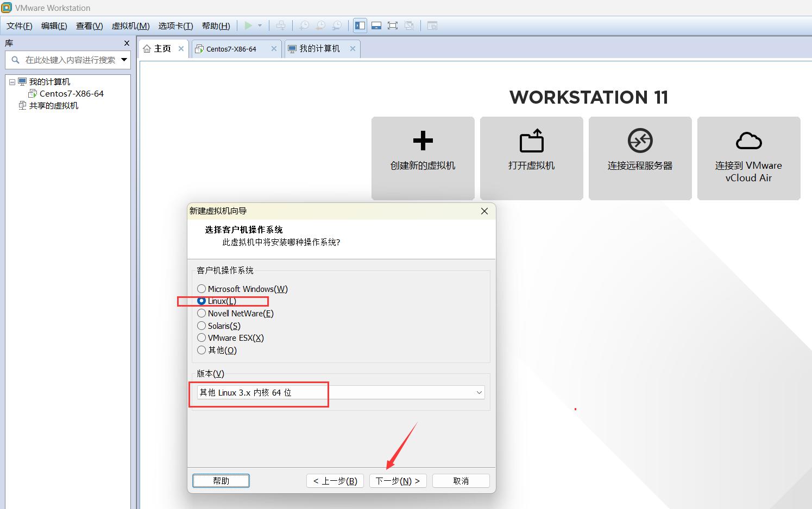
Task: Switch to the 我的计算机 tab
Action: 322,48
